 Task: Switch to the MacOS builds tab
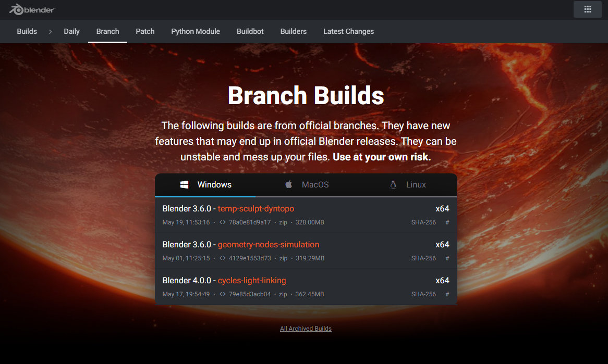point(315,185)
